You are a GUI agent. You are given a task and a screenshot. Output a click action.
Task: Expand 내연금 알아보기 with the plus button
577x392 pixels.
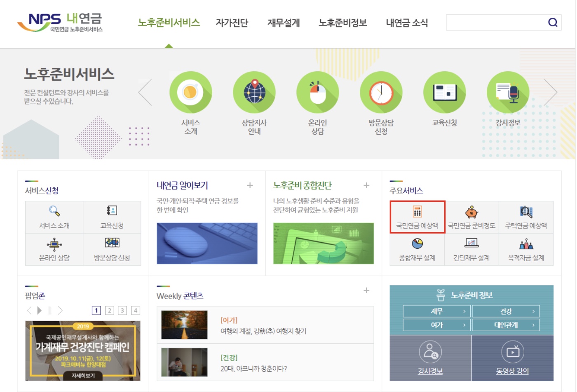pyautogui.click(x=250, y=185)
